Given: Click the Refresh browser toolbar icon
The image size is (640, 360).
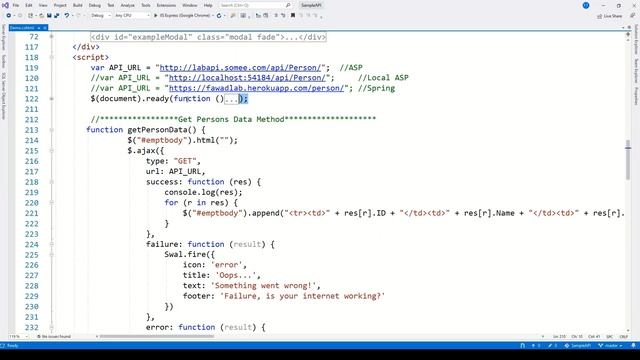Looking at the screenshot, I should click(x=219, y=16).
